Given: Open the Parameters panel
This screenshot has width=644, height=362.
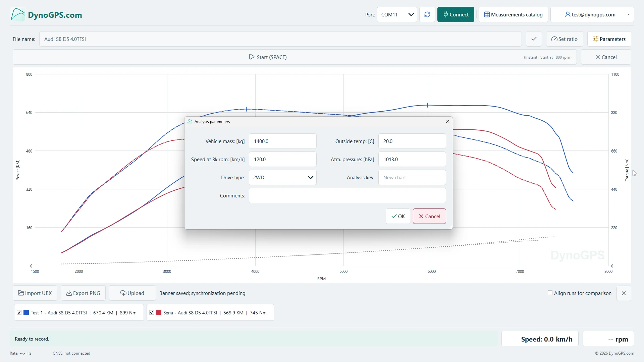Looking at the screenshot, I should [x=609, y=39].
